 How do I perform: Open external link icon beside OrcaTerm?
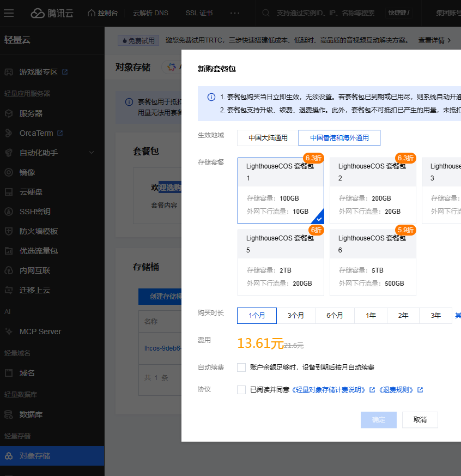(x=60, y=133)
